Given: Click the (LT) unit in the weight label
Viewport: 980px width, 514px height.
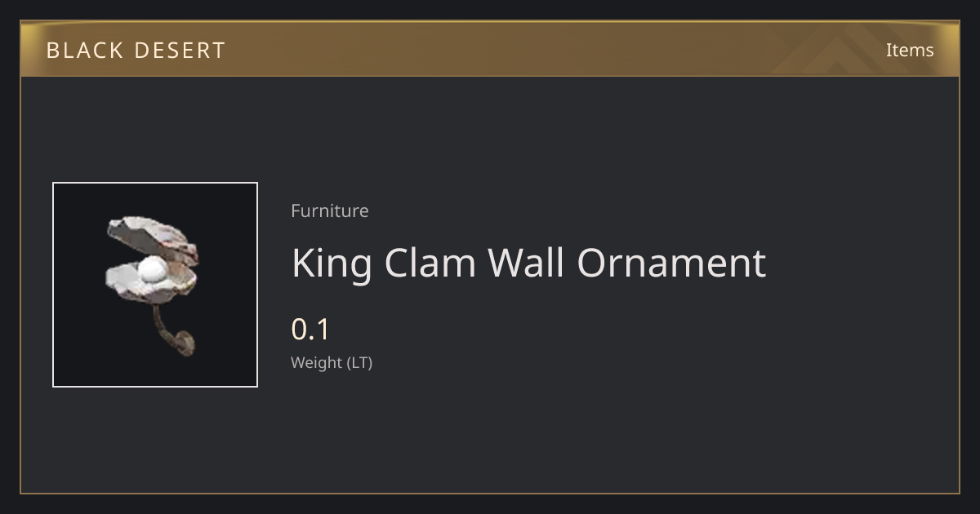Looking at the screenshot, I should 360,363.
